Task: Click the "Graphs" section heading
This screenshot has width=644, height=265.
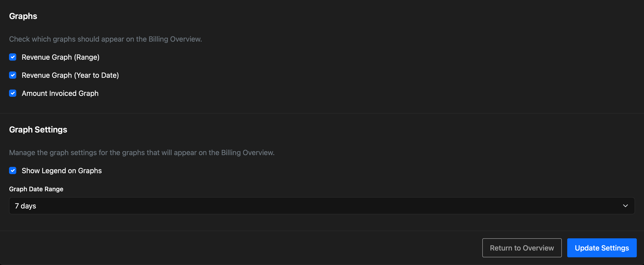Action: coord(23,16)
